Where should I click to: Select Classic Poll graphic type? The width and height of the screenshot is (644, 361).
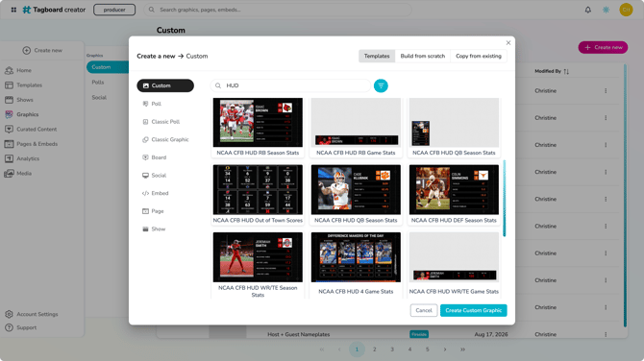[161, 121]
